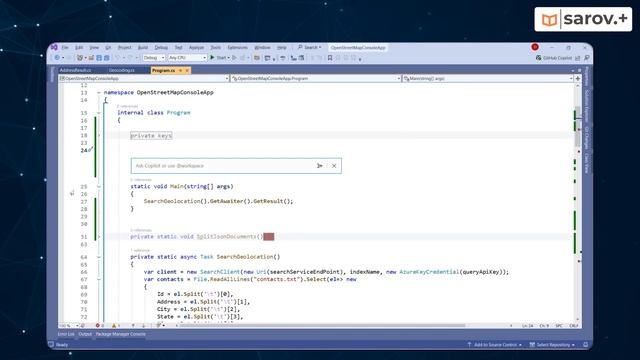The width and height of the screenshot is (640, 360).
Task: Click the Undo toolbar icon
Action: [118, 58]
